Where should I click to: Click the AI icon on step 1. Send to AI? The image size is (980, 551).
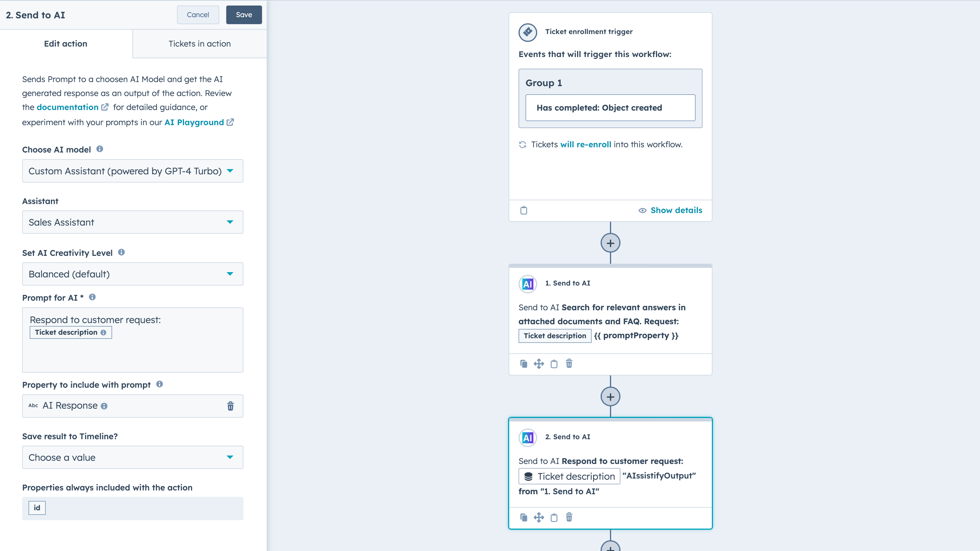click(528, 284)
